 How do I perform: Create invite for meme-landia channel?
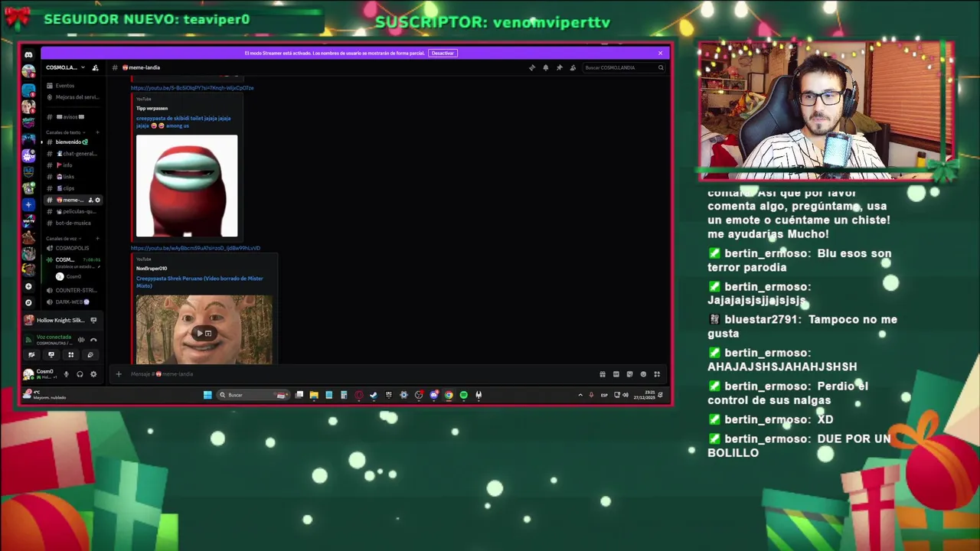(x=90, y=200)
